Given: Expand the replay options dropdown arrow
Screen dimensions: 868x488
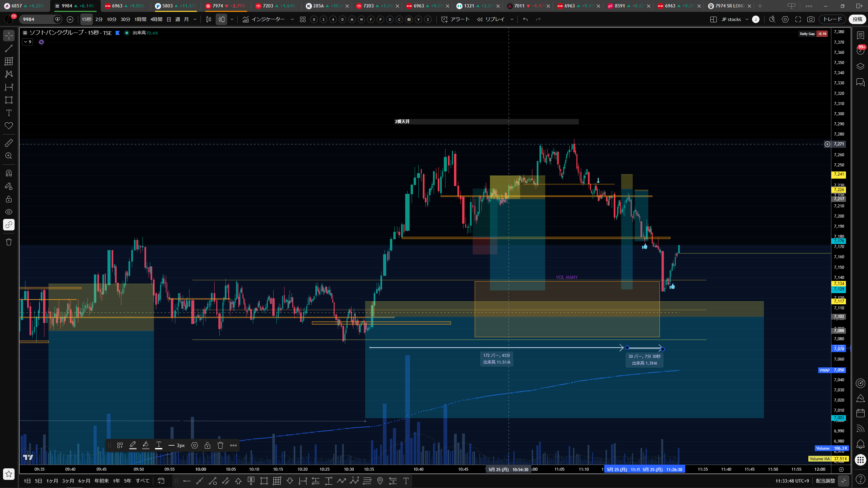Looking at the screenshot, I should click(512, 19).
